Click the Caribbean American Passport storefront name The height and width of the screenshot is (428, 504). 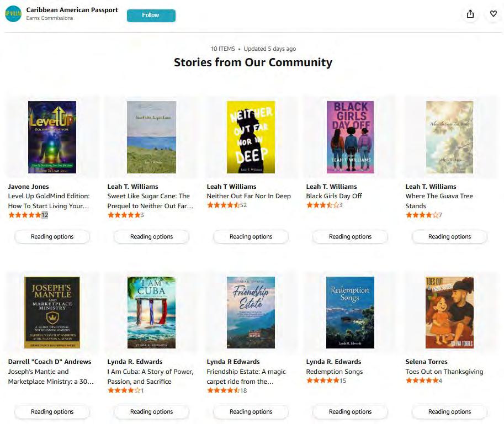pos(72,10)
